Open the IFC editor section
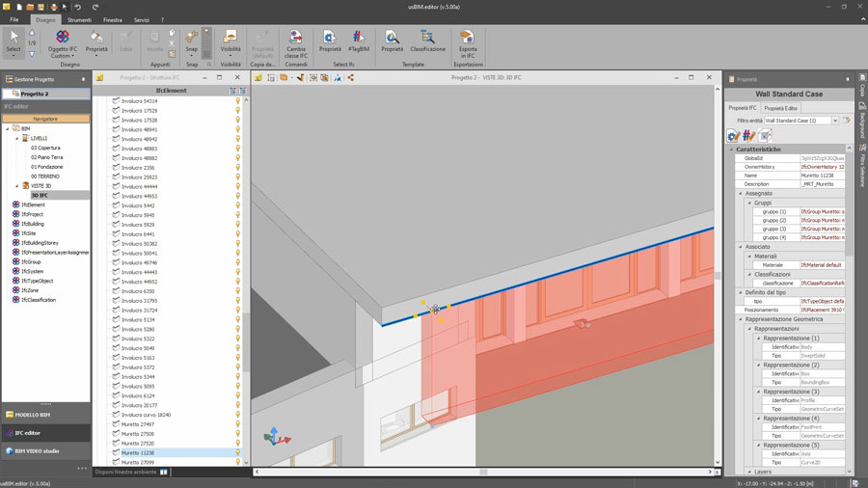868x488 pixels. pyautogui.click(x=46, y=433)
